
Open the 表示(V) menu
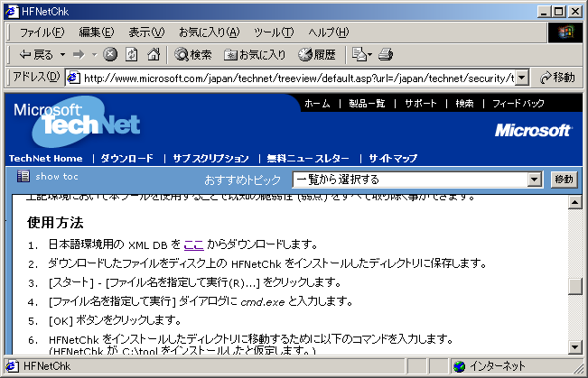click(146, 32)
